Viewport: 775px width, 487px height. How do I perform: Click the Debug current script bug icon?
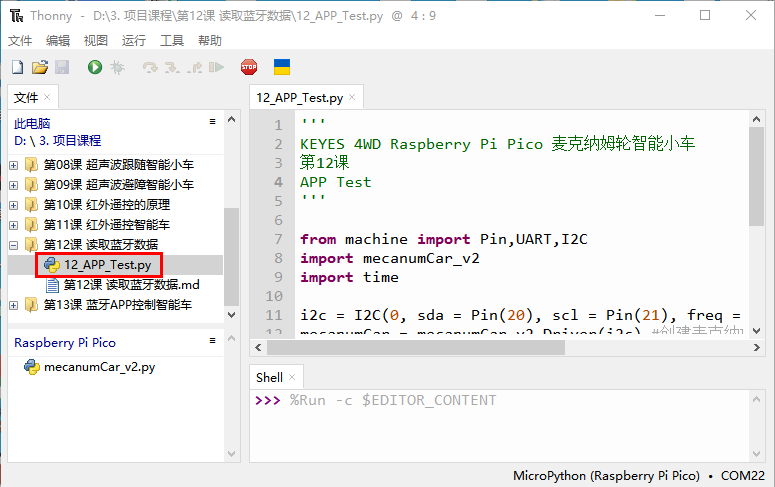click(x=118, y=67)
